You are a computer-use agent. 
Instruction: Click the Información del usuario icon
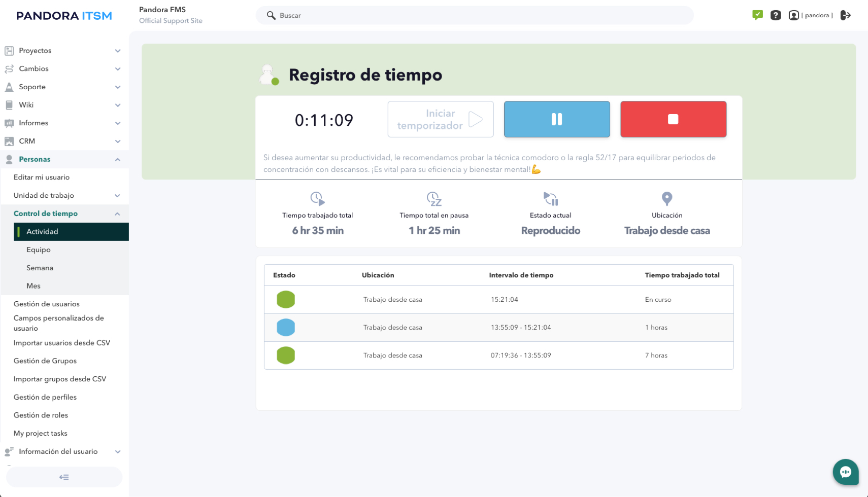(x=9, y=451)
